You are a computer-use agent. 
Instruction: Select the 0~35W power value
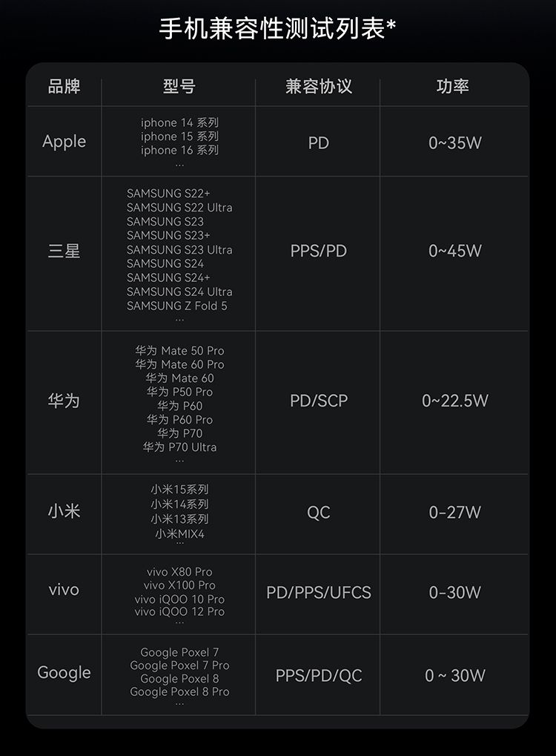point(454,143)
